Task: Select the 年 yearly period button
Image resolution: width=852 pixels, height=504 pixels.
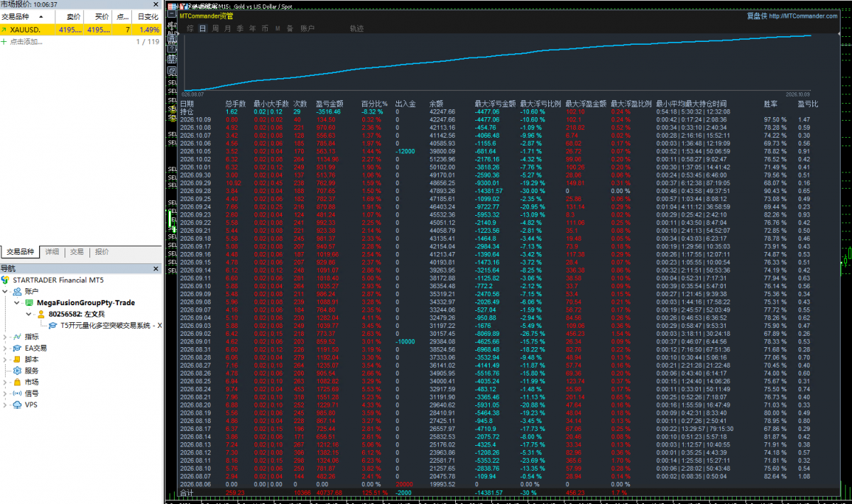Action: pos(253,28)
